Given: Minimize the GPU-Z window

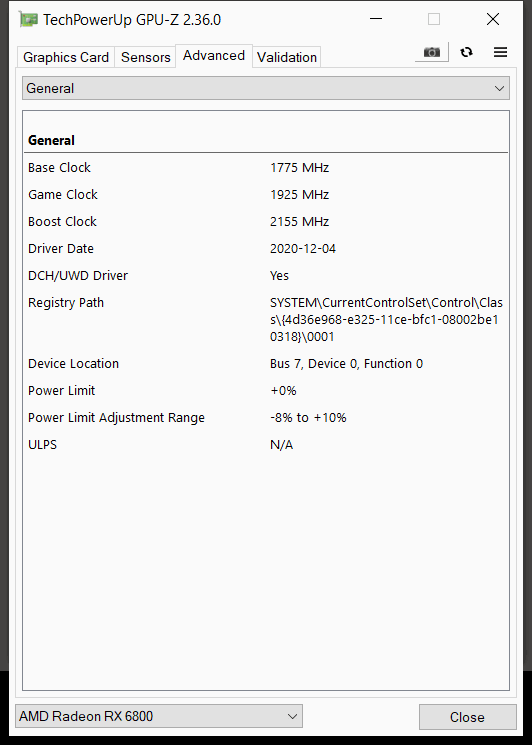Looking at the screenshot, I should point(376,19).
